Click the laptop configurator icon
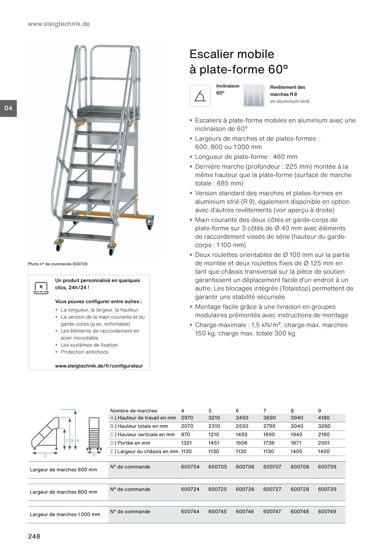The image size is (392, 555). 41,288
